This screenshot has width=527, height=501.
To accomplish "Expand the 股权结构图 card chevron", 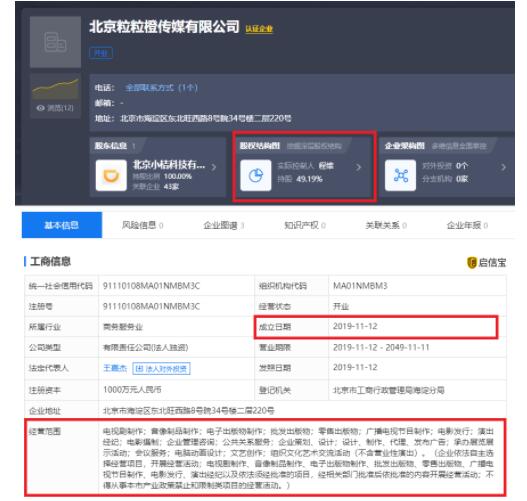I will click(x=359, y=167).
